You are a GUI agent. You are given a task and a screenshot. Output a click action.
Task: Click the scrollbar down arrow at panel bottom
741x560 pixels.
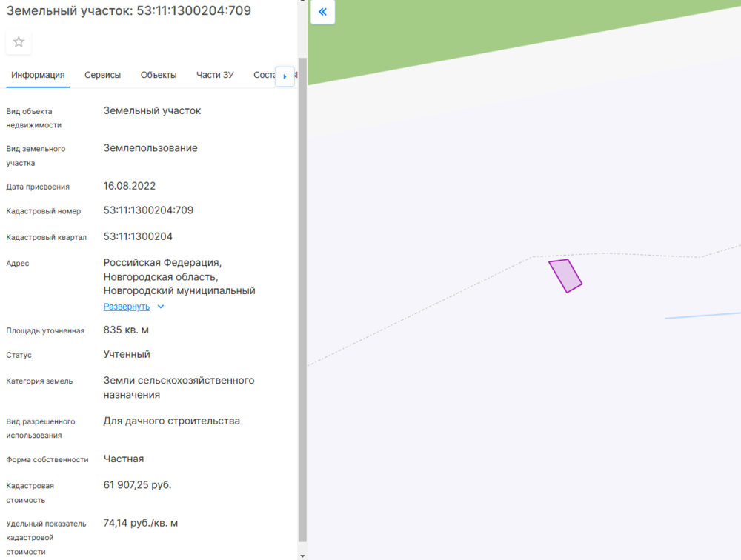pyautogui.click(x=302, y=555)
